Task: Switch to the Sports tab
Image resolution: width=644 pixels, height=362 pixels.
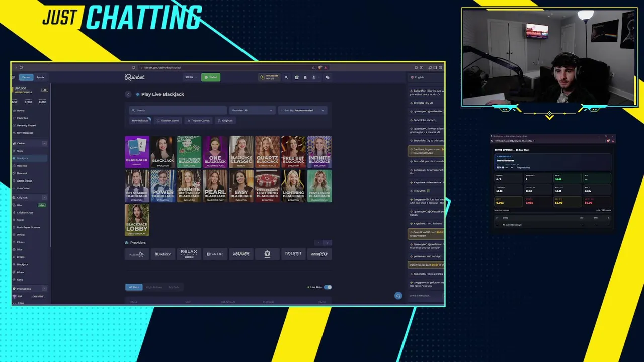Action: coord(40,77)
